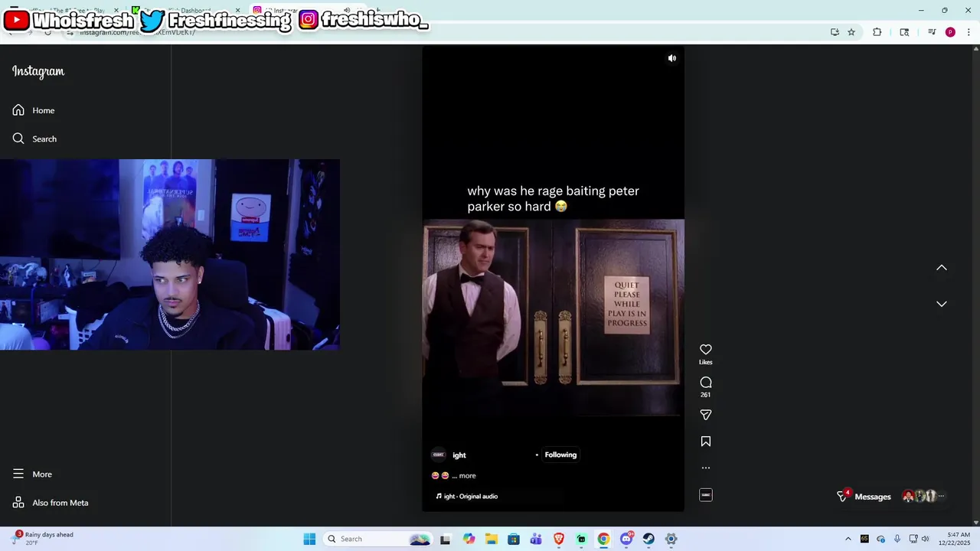Open the Chrome three-dots menu
The width and height of the screenshot is (980, 551).
969,32
